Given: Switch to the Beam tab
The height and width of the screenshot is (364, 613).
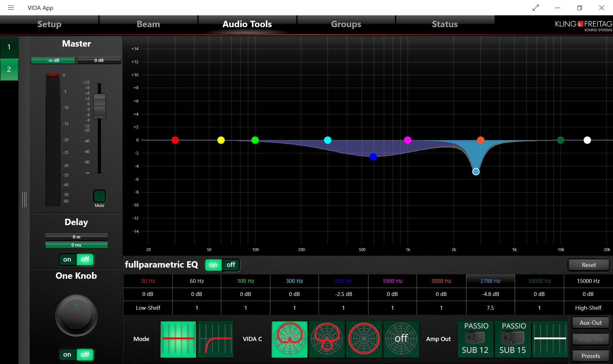Looking at the screenshot, I should [x=148, y=24].
